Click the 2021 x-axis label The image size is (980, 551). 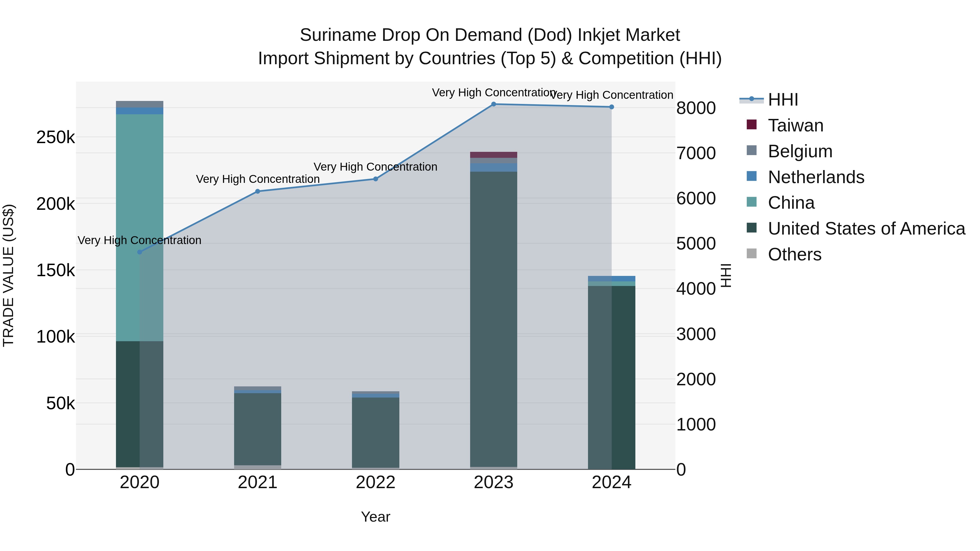258,482
